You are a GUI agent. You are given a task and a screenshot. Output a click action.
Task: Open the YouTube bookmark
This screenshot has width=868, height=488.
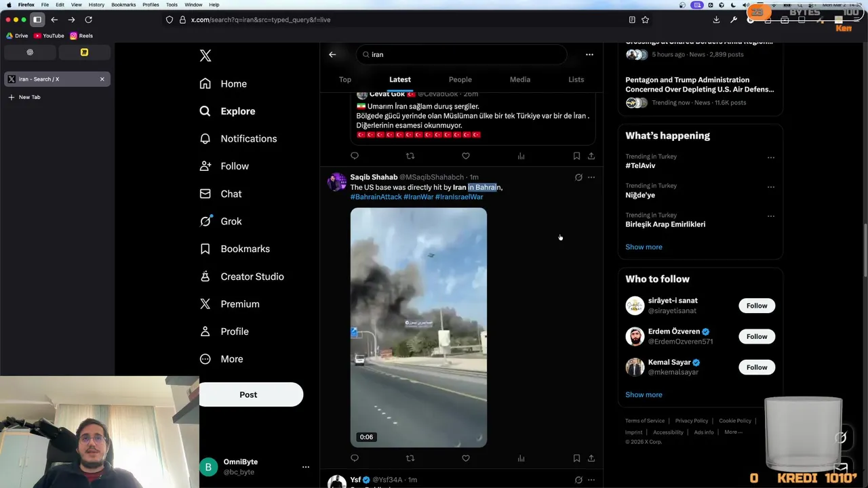[x=49, y=36]
